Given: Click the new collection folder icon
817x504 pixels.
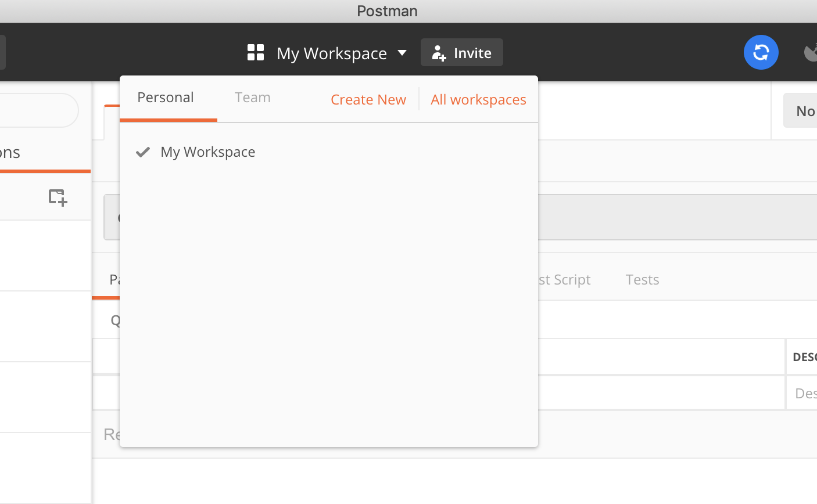Looking at the screenshot, I should pyautogui.click(x=58, y=197).
